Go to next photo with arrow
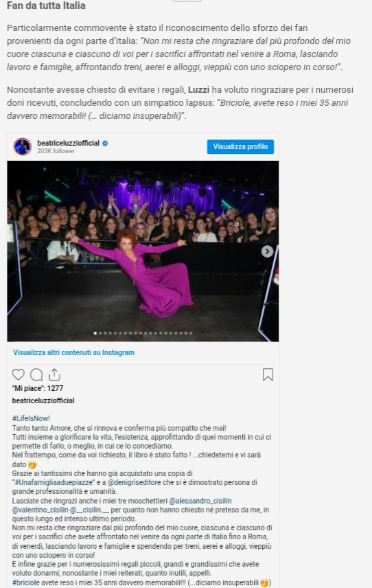The height and width of the screenshot is (588, 372). [x=267, y=251]
